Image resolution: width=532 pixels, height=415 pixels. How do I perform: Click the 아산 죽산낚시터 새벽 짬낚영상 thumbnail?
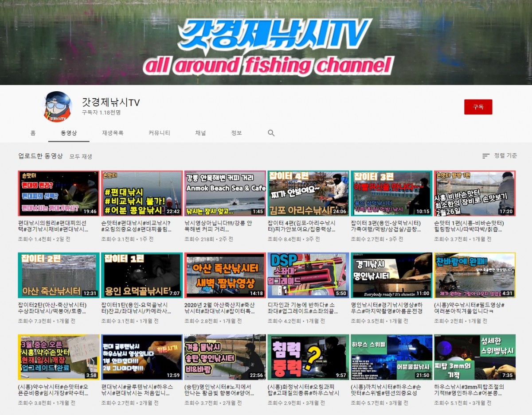(x=225, y=275)
